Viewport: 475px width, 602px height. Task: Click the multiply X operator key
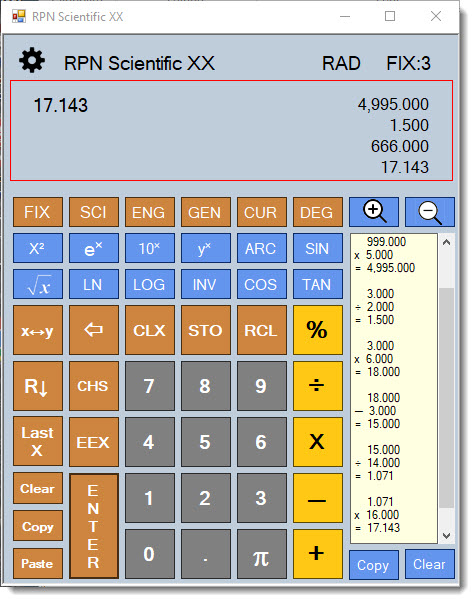[318, 442]
